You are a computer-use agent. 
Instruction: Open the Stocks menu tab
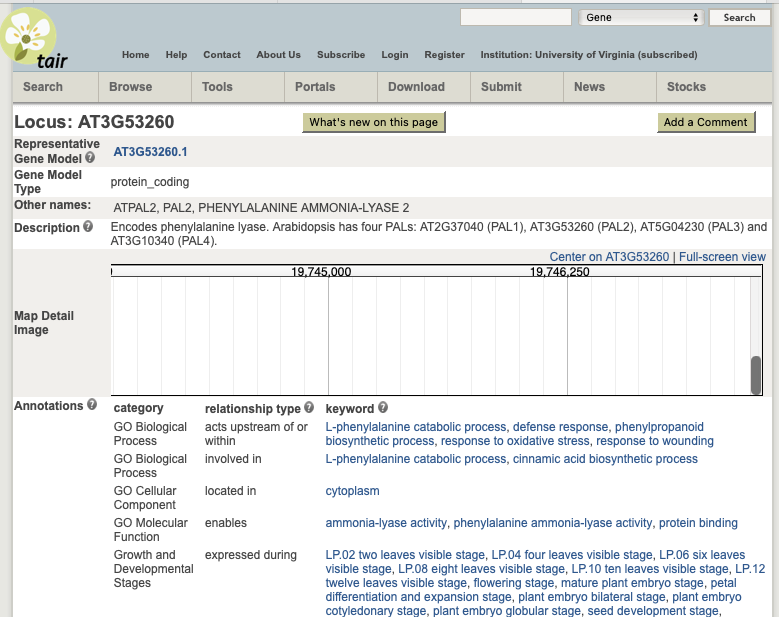tap(686, 87)
